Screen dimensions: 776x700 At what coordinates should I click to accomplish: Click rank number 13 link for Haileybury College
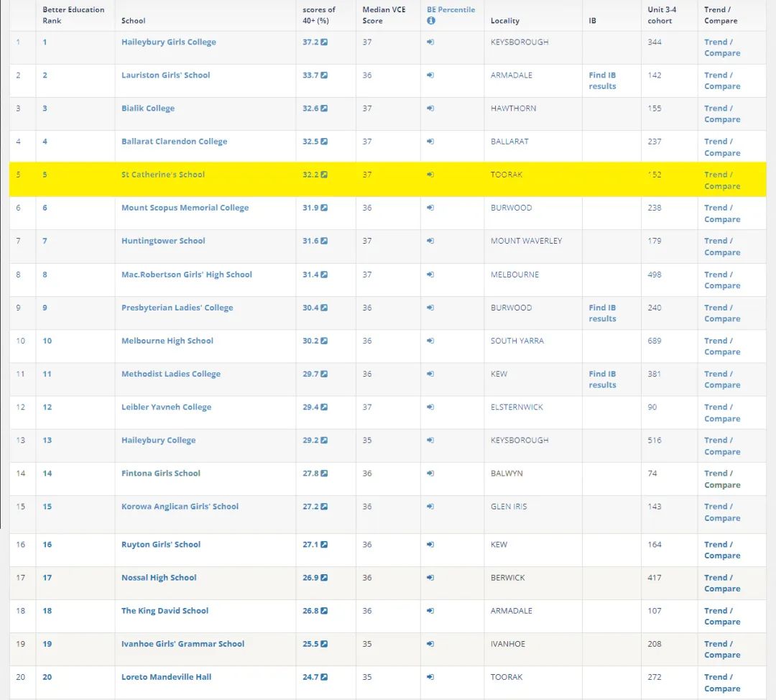pyautogui.click(x=47, y=441)
